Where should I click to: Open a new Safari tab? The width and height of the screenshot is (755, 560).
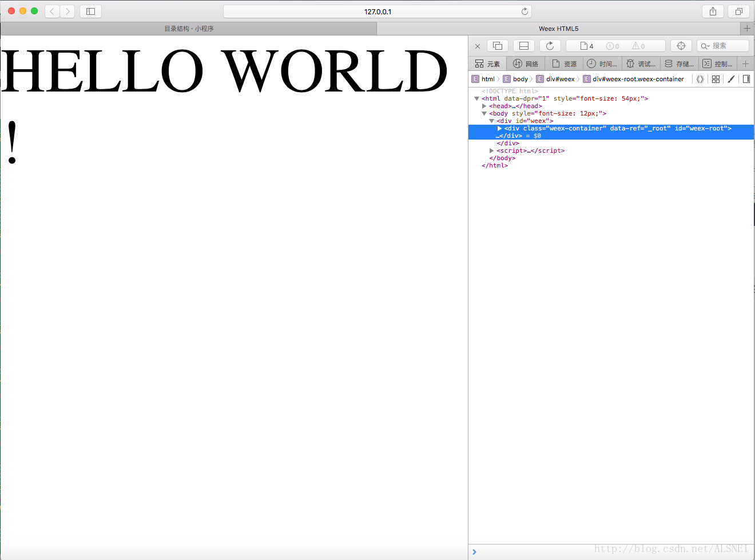(747, 29)
